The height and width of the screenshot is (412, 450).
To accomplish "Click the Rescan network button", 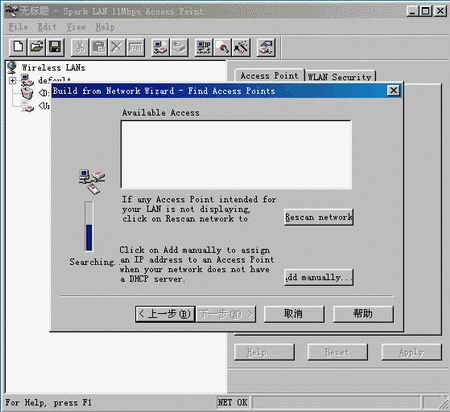I will click(319, 217).
